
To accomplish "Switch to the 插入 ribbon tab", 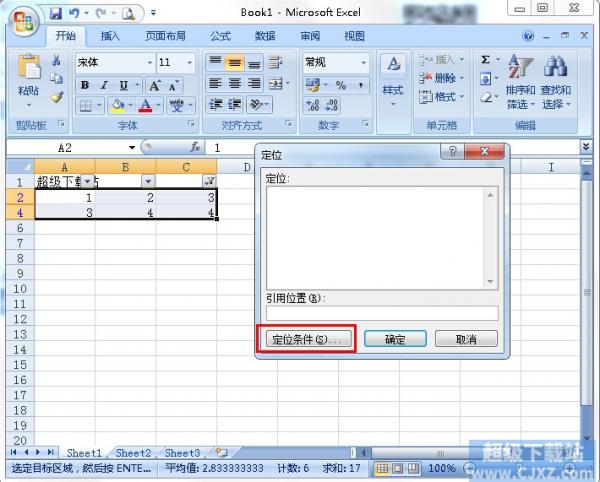I will click(x=110, y=36).
